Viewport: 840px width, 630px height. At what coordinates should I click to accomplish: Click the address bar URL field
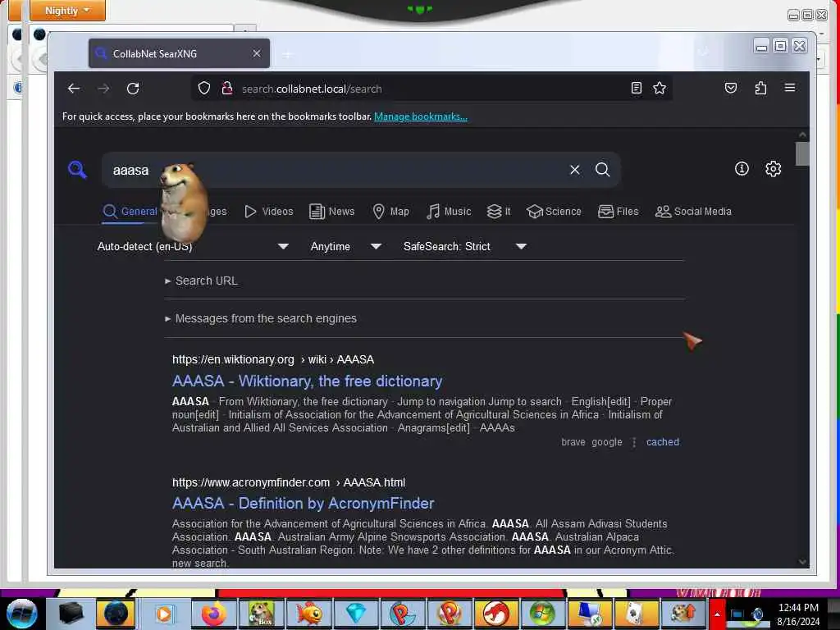click(x=431, y=89)
